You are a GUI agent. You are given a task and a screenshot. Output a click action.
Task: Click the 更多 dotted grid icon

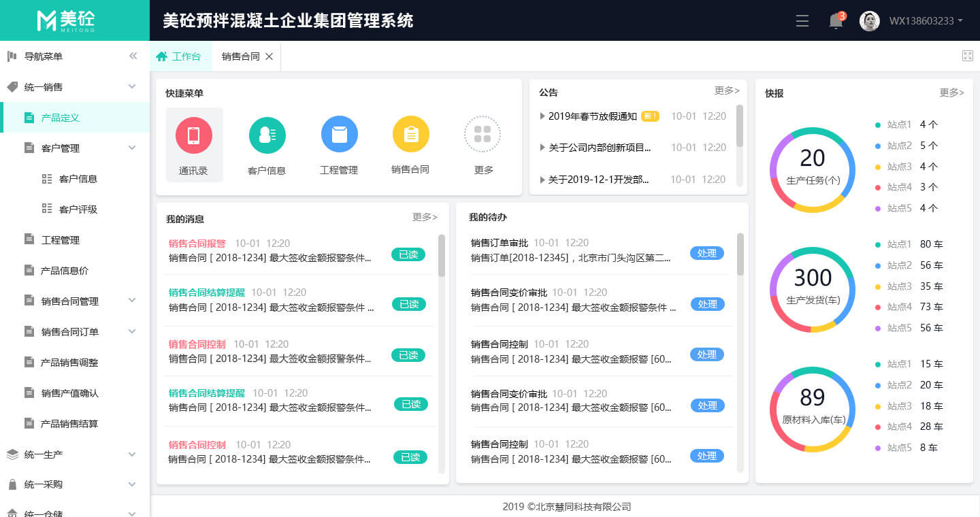tap(483, 134)
